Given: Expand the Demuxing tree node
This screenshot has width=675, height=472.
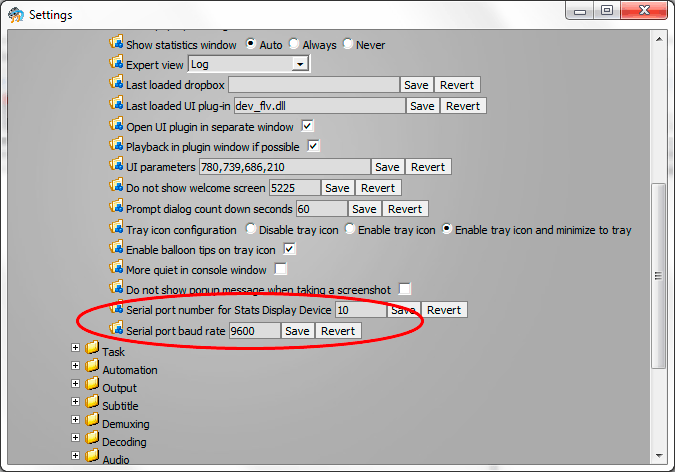Looking at the screenshot, I should click(75, 423).
